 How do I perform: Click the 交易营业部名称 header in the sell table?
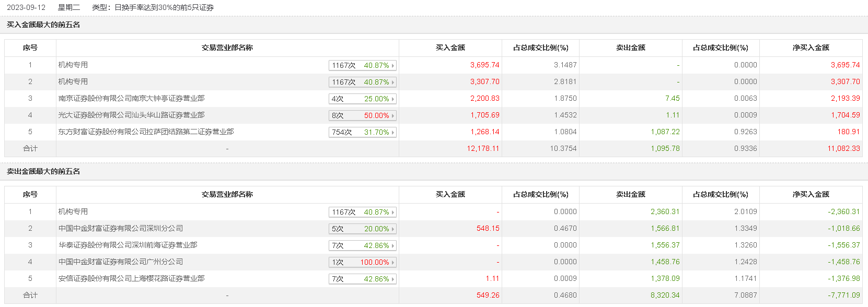227,195
